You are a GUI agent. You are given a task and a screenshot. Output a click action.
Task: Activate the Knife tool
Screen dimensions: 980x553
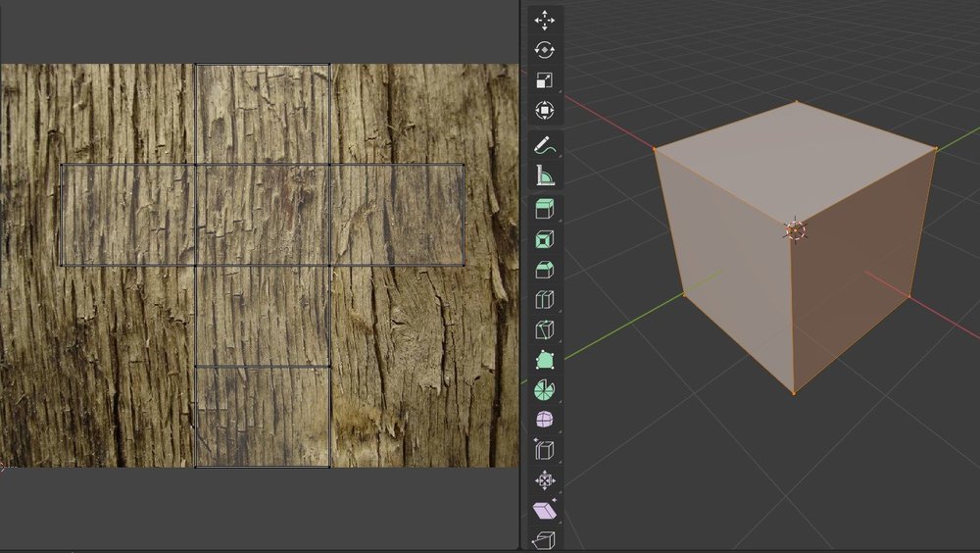[545, 329]
